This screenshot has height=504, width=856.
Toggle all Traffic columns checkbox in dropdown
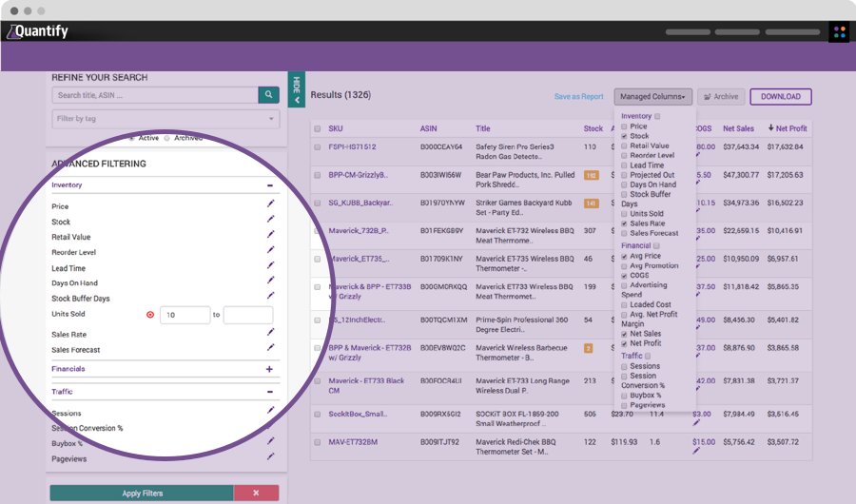[648, 356]
